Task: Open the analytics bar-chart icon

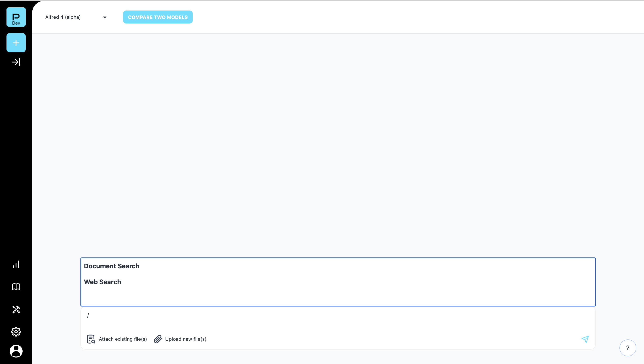Action: [16, 264]
